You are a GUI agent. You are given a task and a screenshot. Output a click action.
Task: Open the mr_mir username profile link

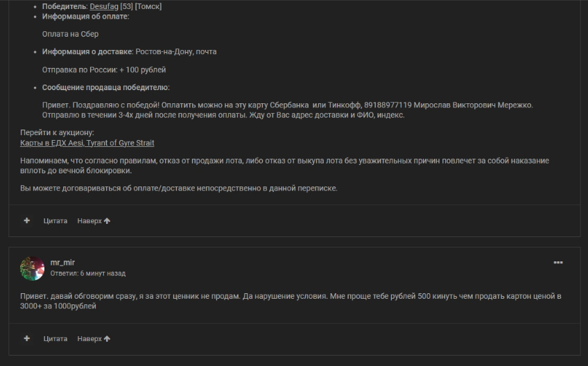62,262
